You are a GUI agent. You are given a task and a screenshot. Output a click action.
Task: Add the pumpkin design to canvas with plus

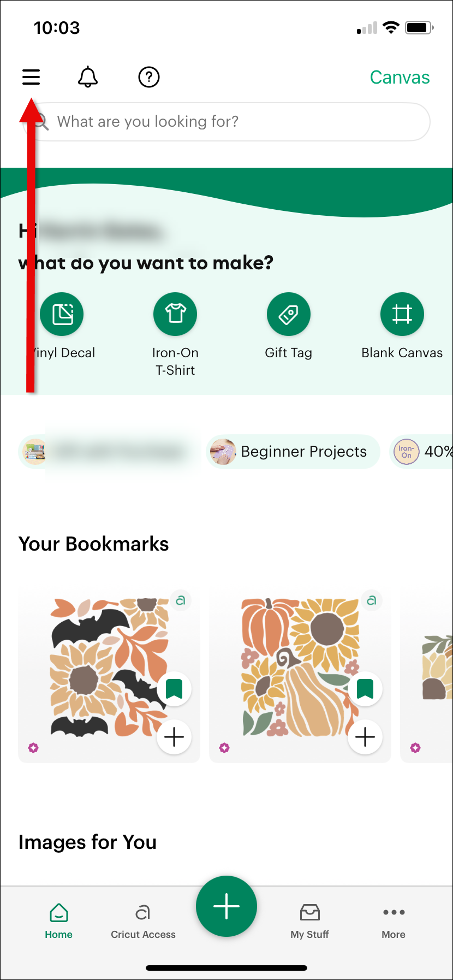(365, 736)
